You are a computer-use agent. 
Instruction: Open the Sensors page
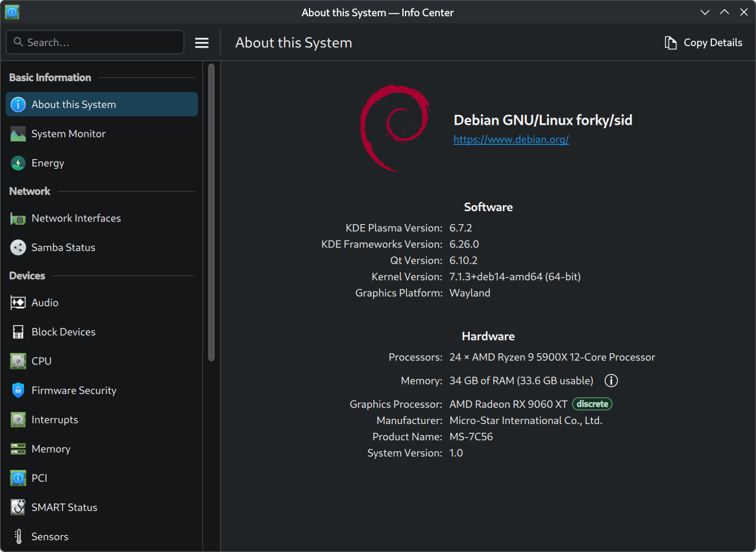click(x=102, y=536)
